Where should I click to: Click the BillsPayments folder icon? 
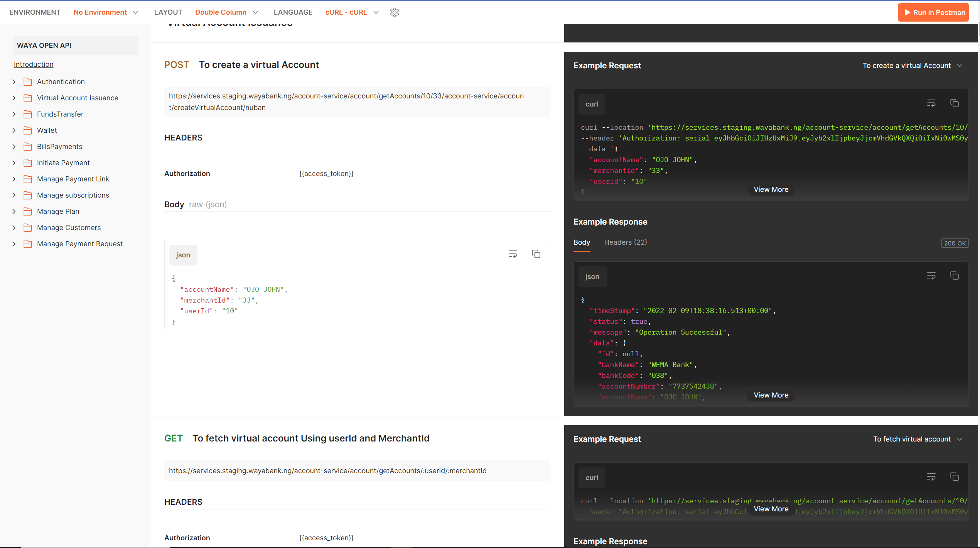click(28, 147)
